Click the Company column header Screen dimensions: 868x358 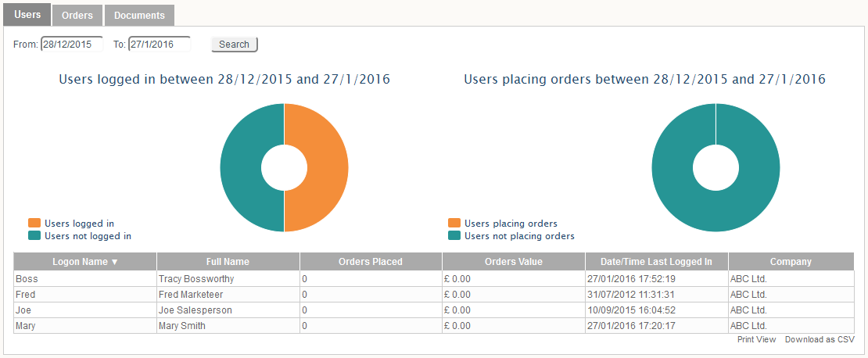(x=791, y=262)
